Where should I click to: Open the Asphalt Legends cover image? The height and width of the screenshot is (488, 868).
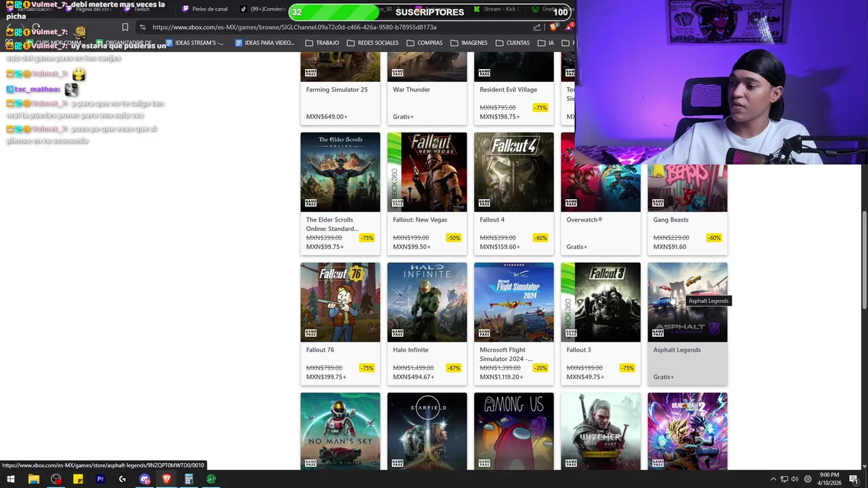(688, 302)
